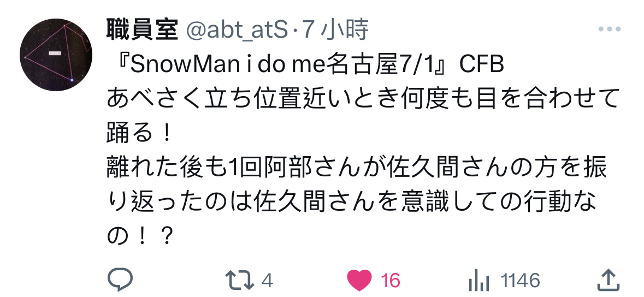Image resolution: width=644 pixels, height=297 pixels.
Task: Visit the 職員室 display name profile
Action: pyautogui.click(x=142, y=30)
